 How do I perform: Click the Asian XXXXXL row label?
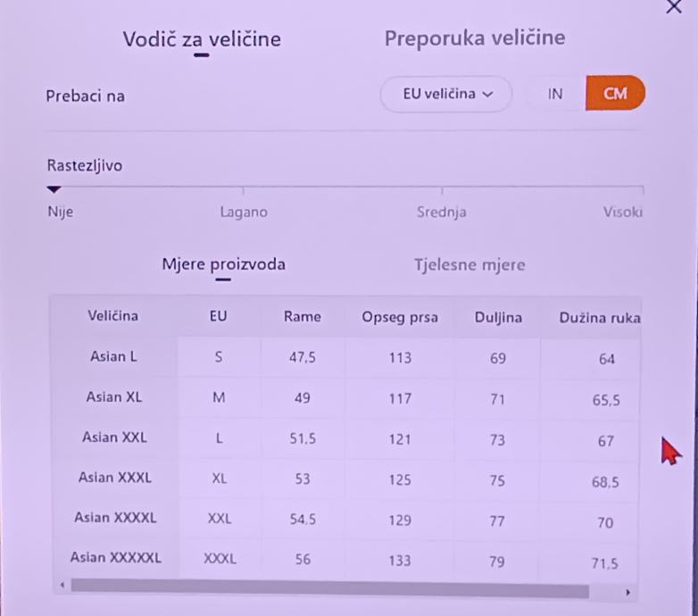pos(115,558)
